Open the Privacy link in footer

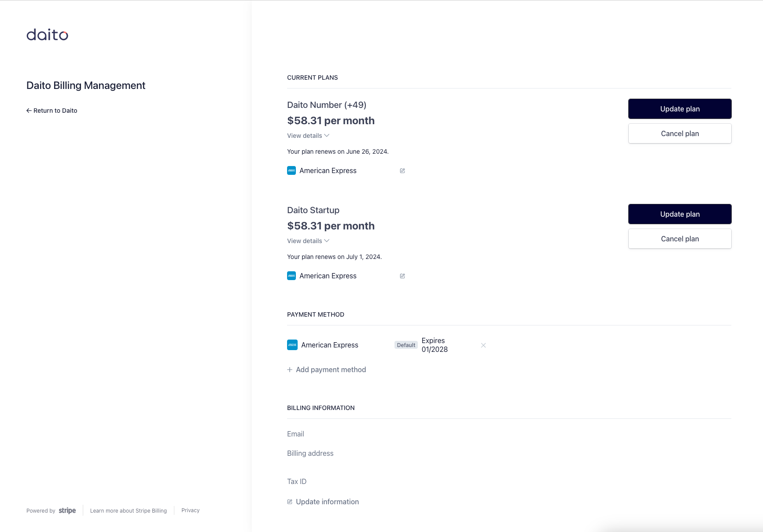tap(191, 510)
